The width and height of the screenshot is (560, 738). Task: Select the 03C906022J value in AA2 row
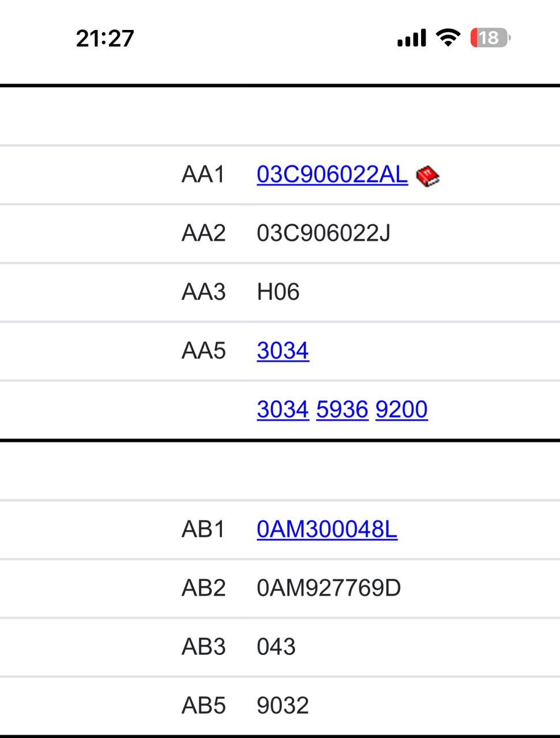[324, 233]
